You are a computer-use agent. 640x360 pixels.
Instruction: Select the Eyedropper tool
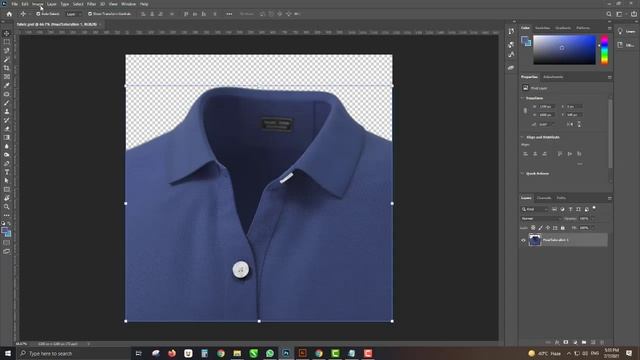7,85
